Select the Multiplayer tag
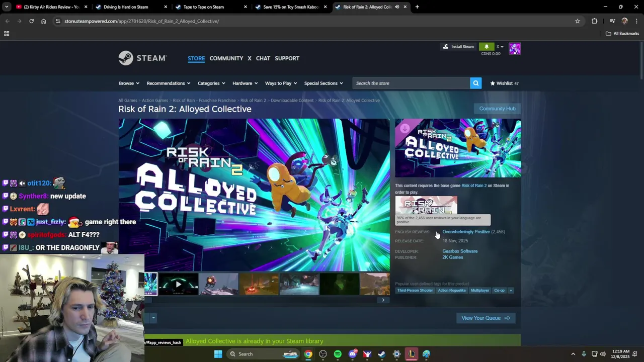The height and width of the screenshot is (362, 644). click(480, 290)
